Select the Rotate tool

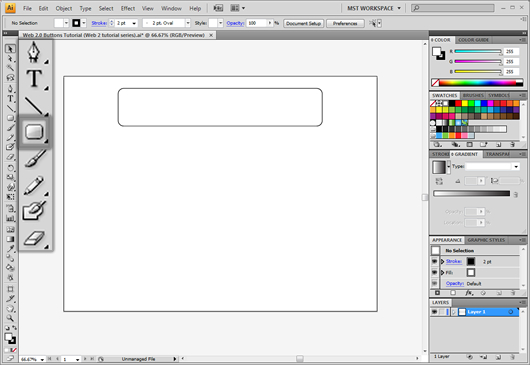[10, 168]
